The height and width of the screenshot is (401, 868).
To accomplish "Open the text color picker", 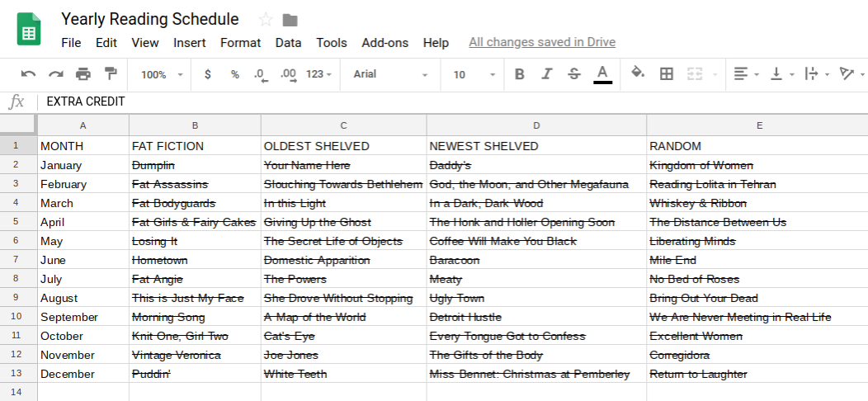I will (602, 74).
